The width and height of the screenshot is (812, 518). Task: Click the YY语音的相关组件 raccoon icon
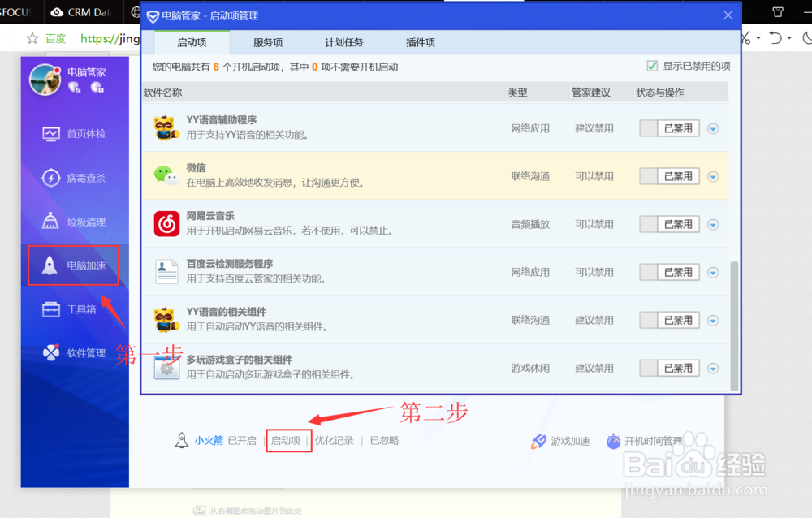click(166, 320)
